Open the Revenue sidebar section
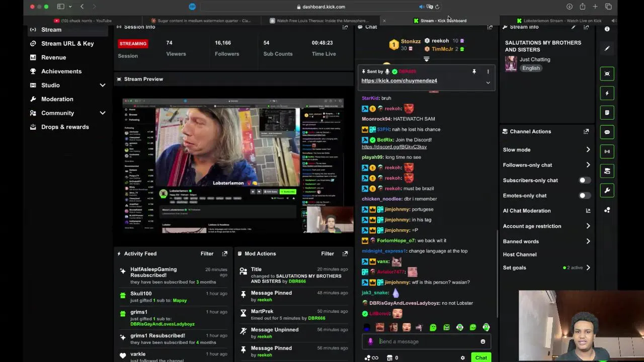The image size is (644, 362). (x=53, y=57)
